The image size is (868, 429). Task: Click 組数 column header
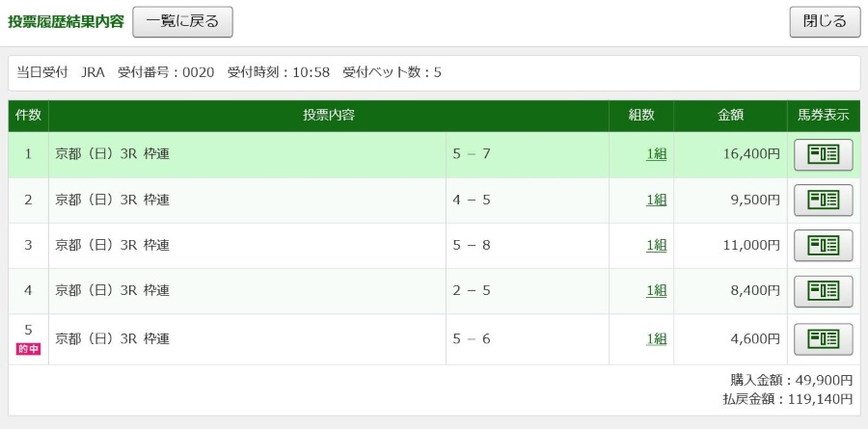641,116
